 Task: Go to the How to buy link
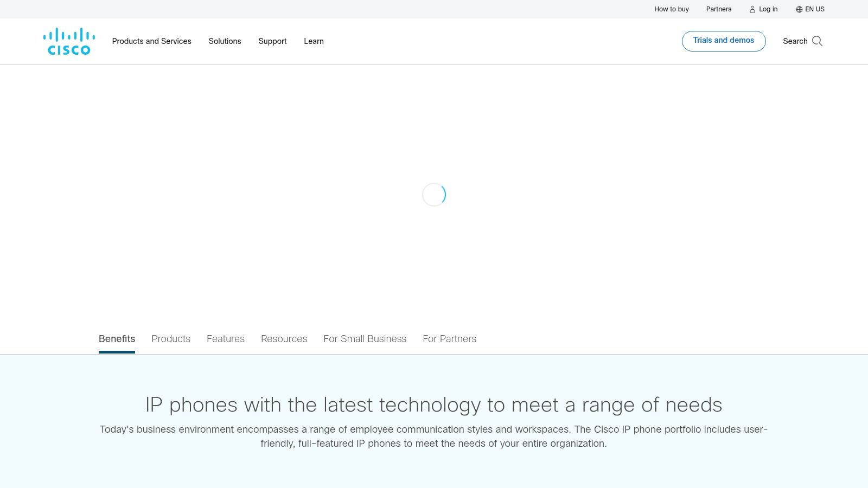672,9
